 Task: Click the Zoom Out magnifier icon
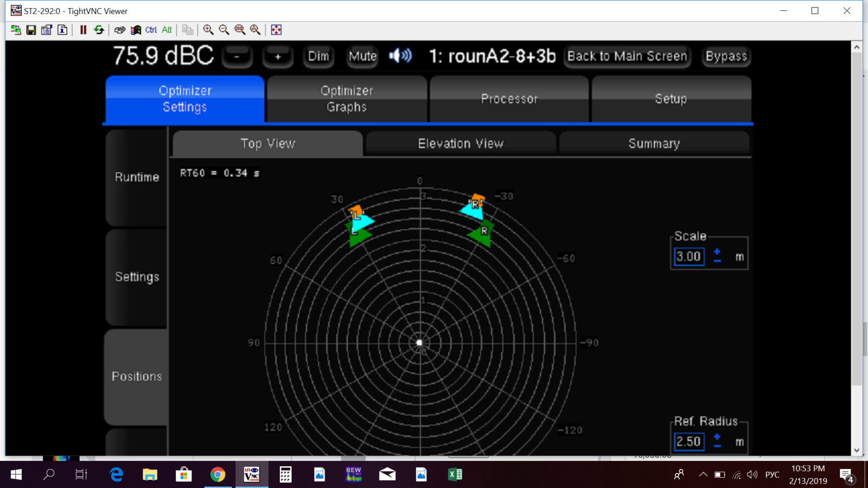point(224,30)
